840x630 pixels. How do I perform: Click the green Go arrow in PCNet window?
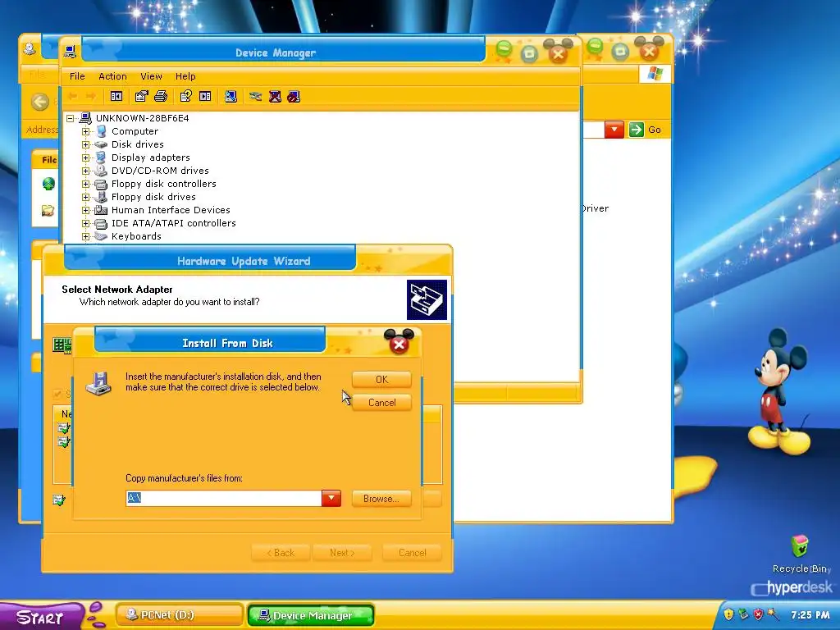pos(636,129)
